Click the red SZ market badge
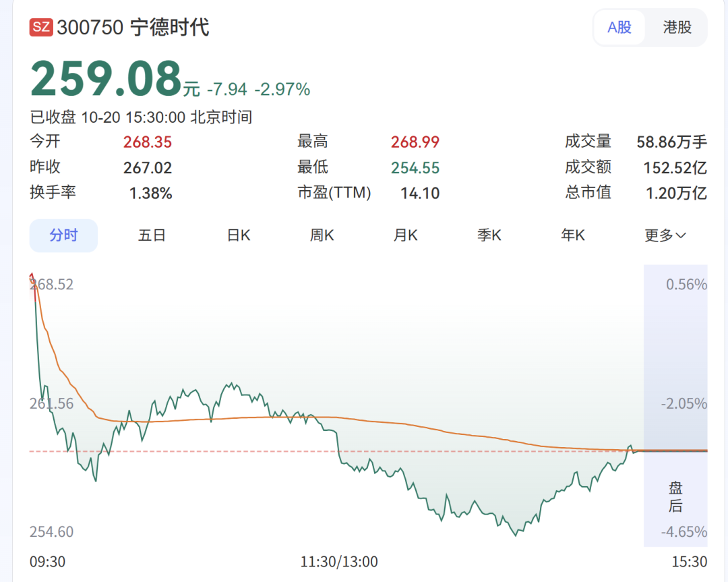728x582 pixels. [x=41, y=27]
